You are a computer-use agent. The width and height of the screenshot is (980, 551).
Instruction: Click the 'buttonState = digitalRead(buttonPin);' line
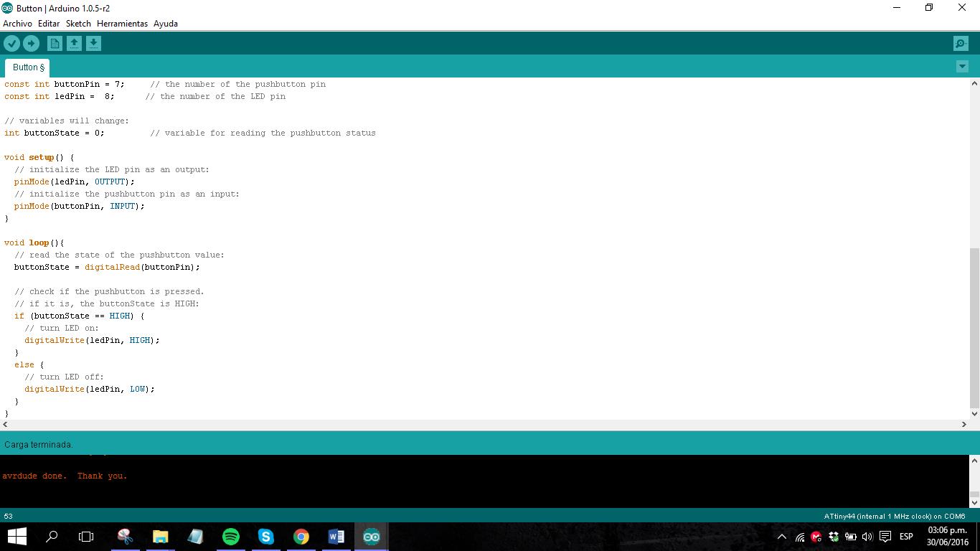coord(107,267)
